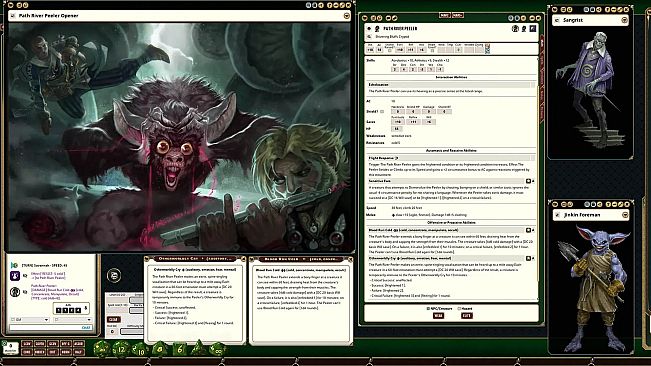This screenshot has height=366, width=651.
Task: Roll the d12 die
Action: (x=121, y=349)
